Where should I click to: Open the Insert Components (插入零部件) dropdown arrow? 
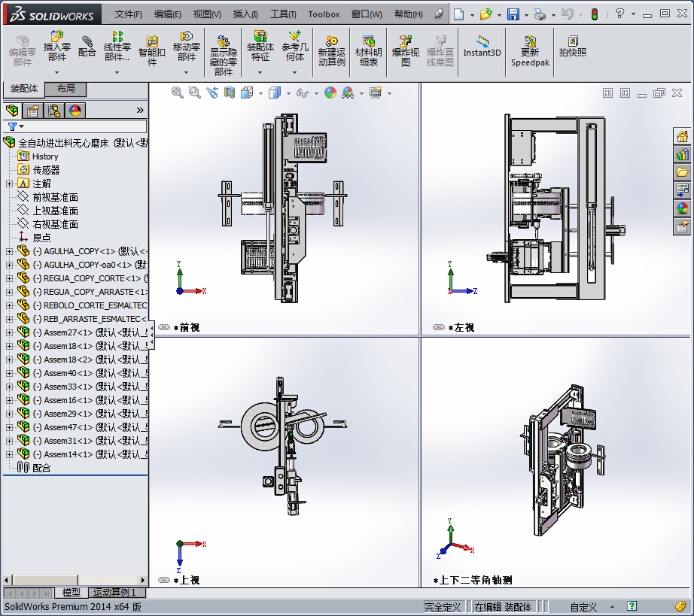[x=57, y=72]
